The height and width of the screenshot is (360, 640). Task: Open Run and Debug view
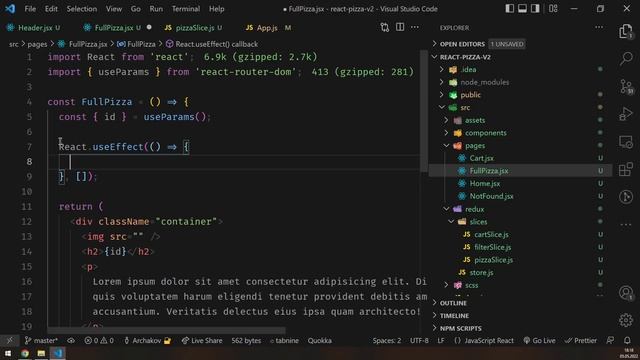(626, 114)
